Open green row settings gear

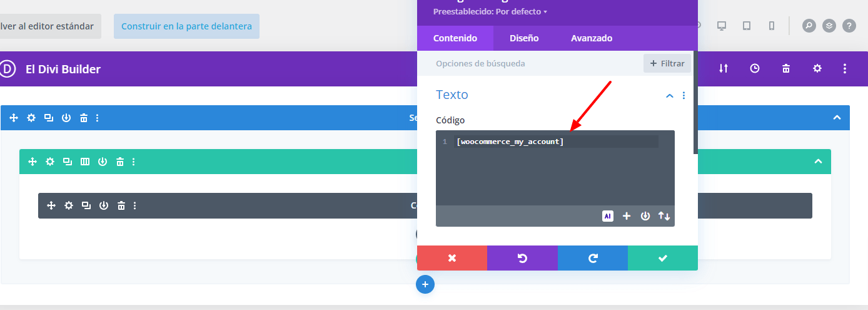click(x=50, y=162)
